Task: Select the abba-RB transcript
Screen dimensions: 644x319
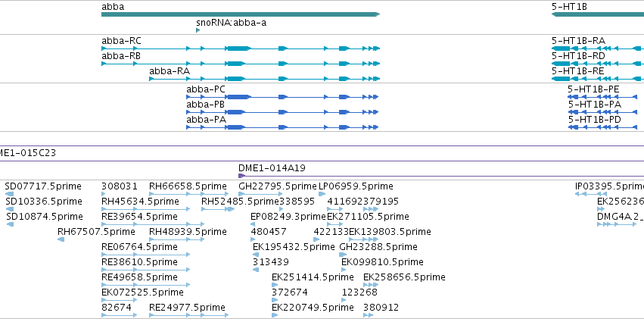Action: click(x=241, y=64)
